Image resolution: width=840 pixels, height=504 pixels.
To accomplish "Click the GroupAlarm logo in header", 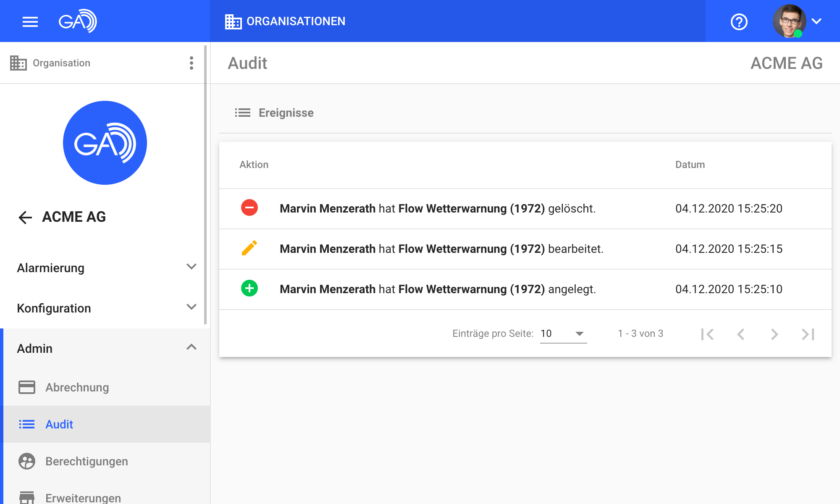I will 78,21.
